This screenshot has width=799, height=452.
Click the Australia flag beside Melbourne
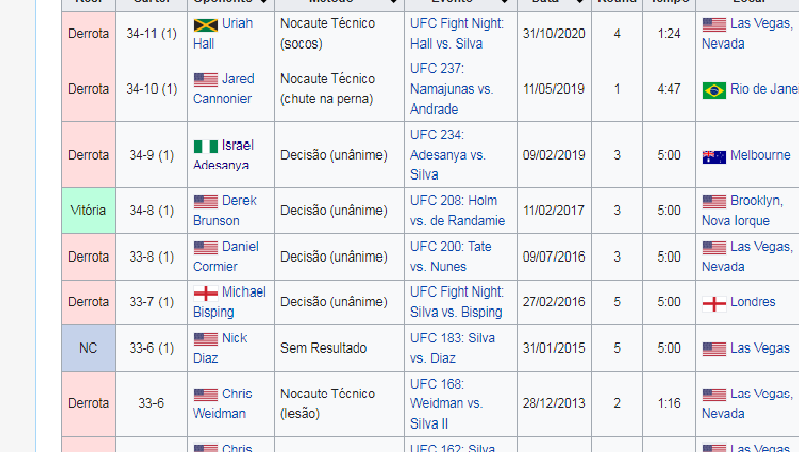tap(714, 156)
